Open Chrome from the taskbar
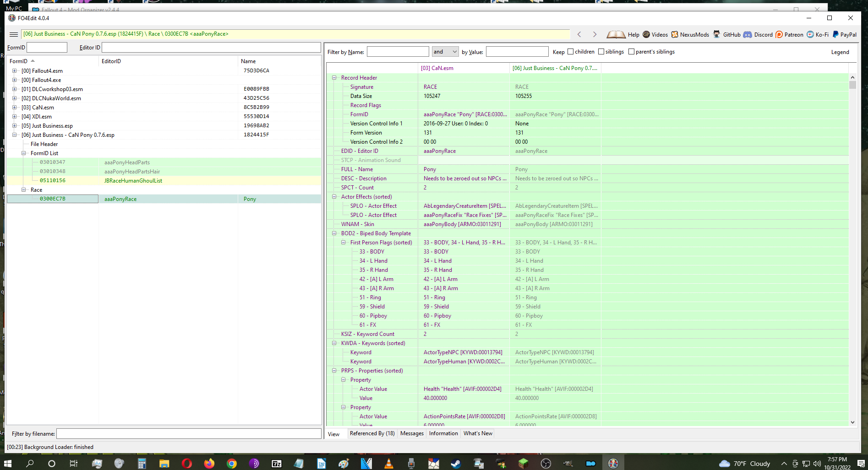The height and width of the screenshot is (470, 868). click(232, 464)
